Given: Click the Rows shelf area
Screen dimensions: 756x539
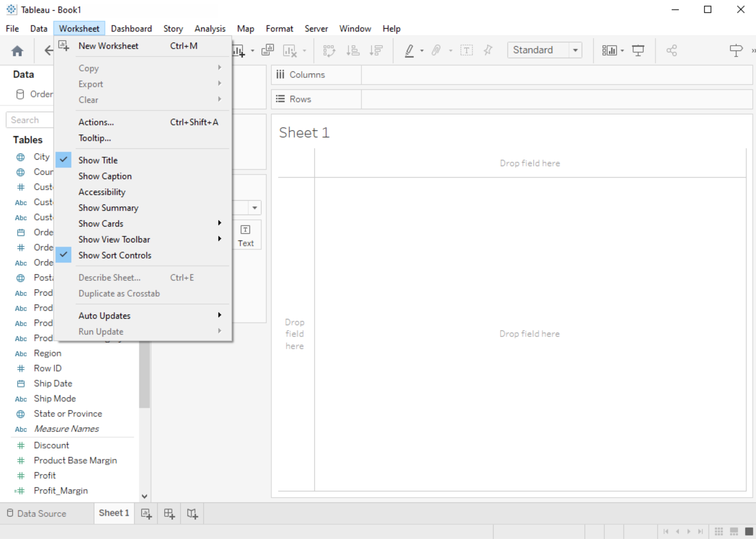Looking at the screenshot, I should [557, 99].
